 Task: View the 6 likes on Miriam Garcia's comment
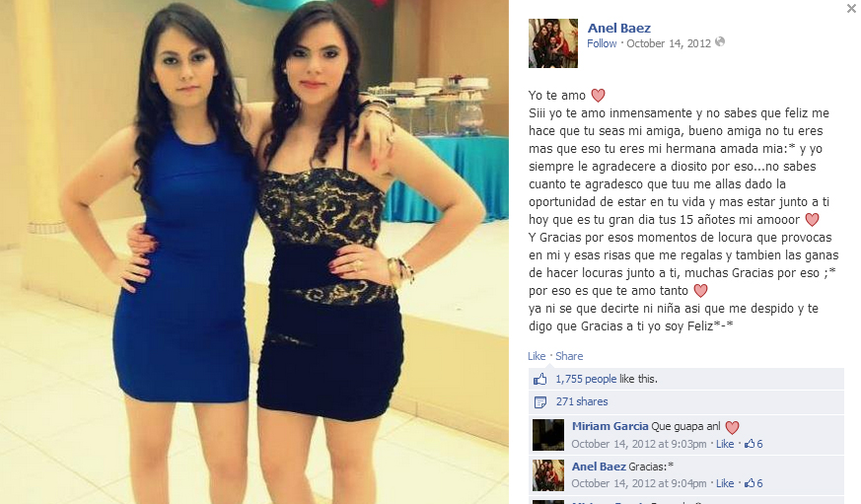tap(753, 444)
